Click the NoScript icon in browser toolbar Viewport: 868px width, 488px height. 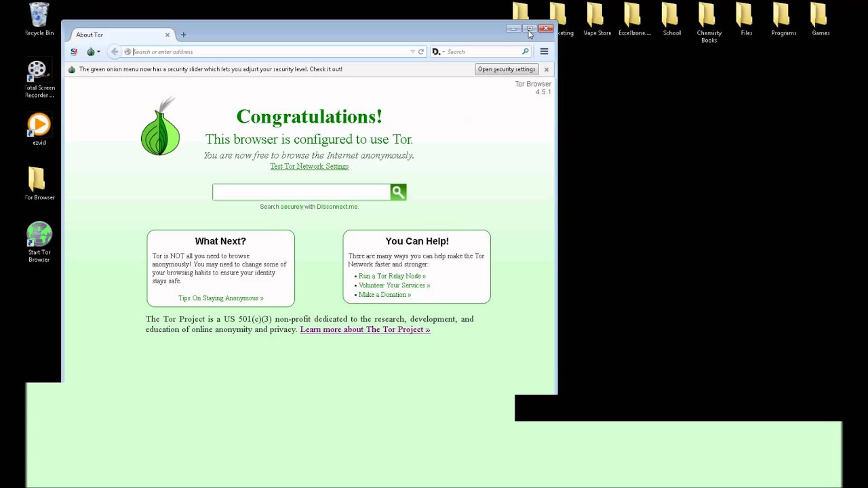pyautogui.click(x=74, y=52)
